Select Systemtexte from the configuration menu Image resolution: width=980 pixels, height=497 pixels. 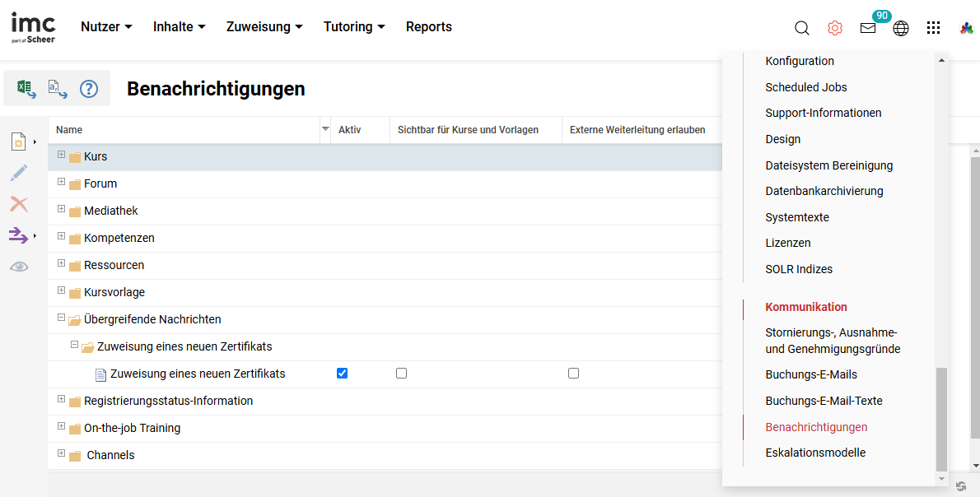pos(796,216)
